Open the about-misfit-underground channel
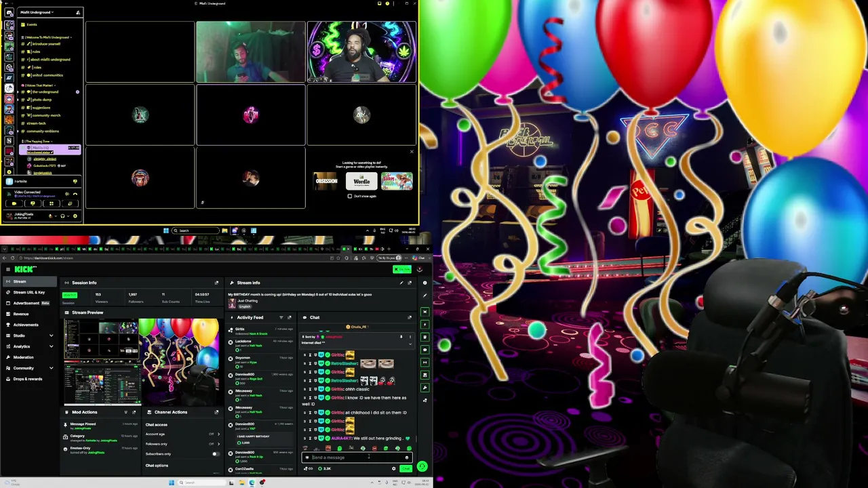 point(50,60)
